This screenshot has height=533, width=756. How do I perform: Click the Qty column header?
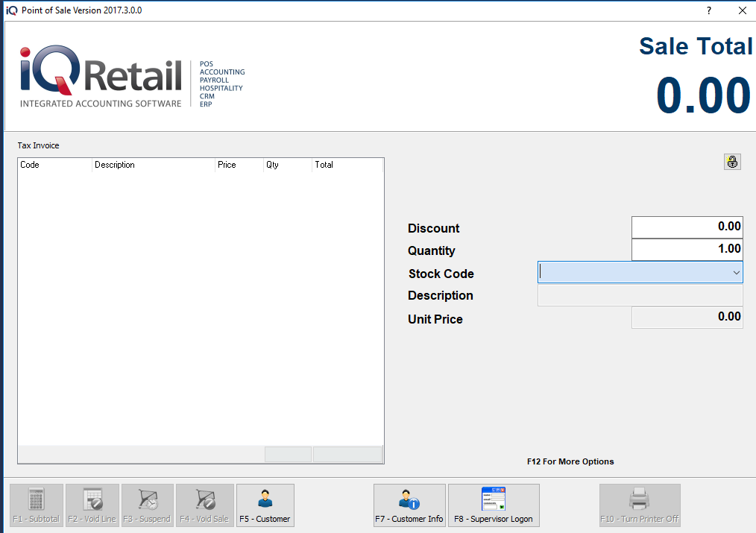click(x=287, y=165)
